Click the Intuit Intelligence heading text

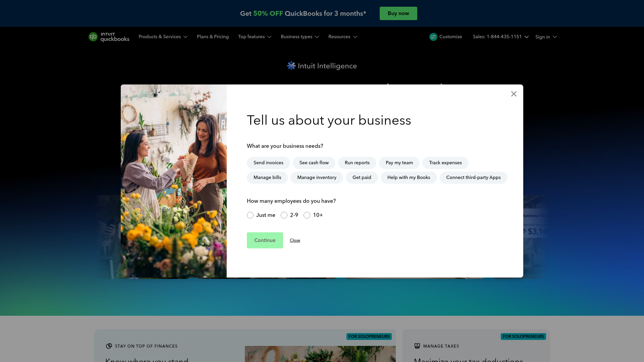pos(327,66)
